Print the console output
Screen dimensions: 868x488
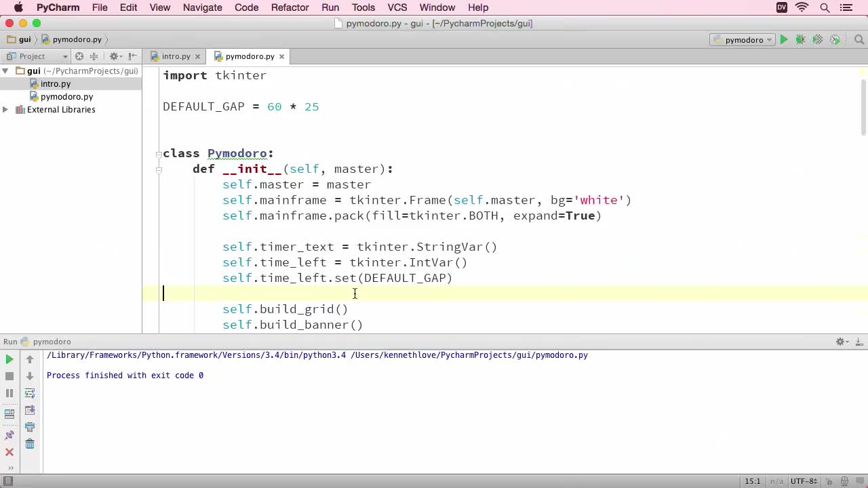pyautogui.click(x=30, y=427)
